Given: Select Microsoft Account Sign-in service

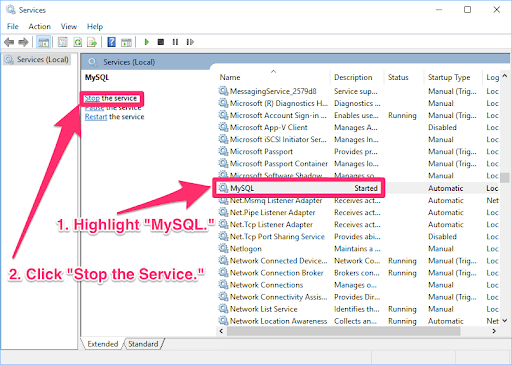Looking at the screenshot, I should (358, 115).
